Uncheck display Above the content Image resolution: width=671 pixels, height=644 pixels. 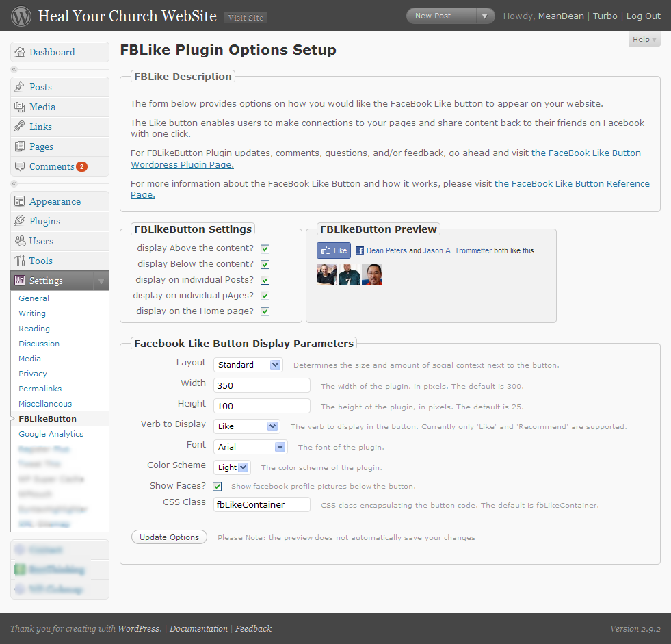point(265,249)
